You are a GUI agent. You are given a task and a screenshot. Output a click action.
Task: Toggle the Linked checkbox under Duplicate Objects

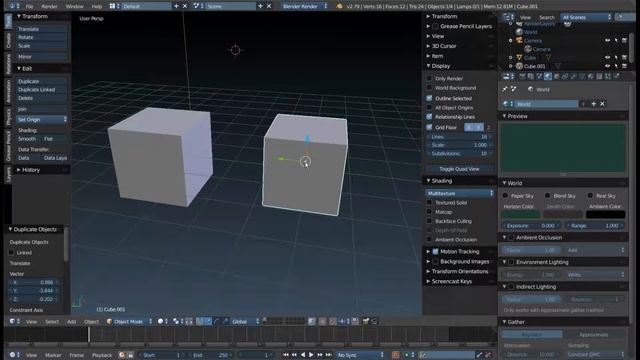click(x=11, y=253)
